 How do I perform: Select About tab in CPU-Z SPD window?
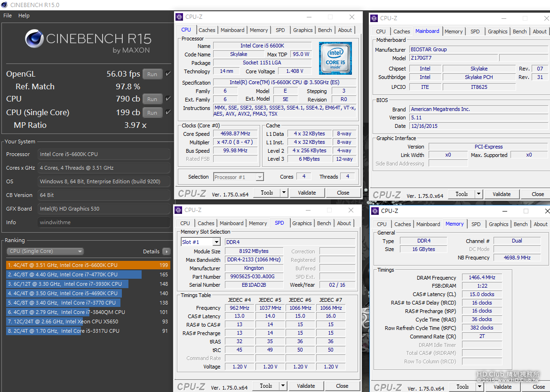(344, 223)
